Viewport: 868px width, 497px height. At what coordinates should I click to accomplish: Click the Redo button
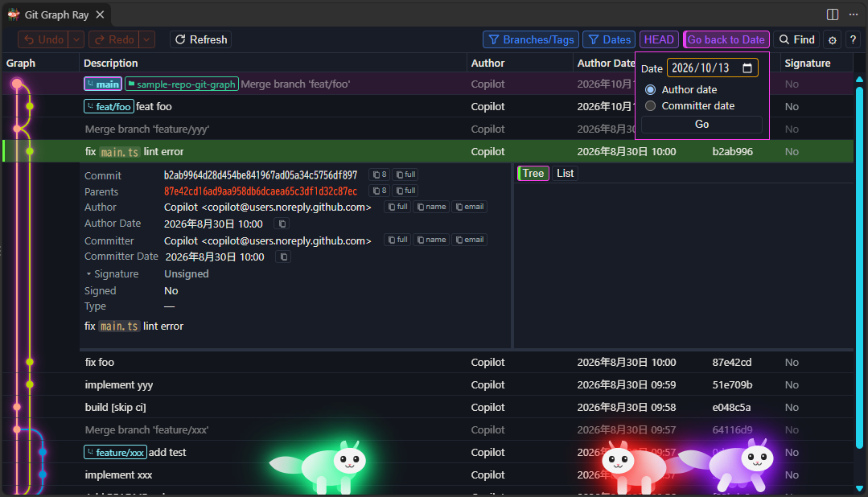114,40
